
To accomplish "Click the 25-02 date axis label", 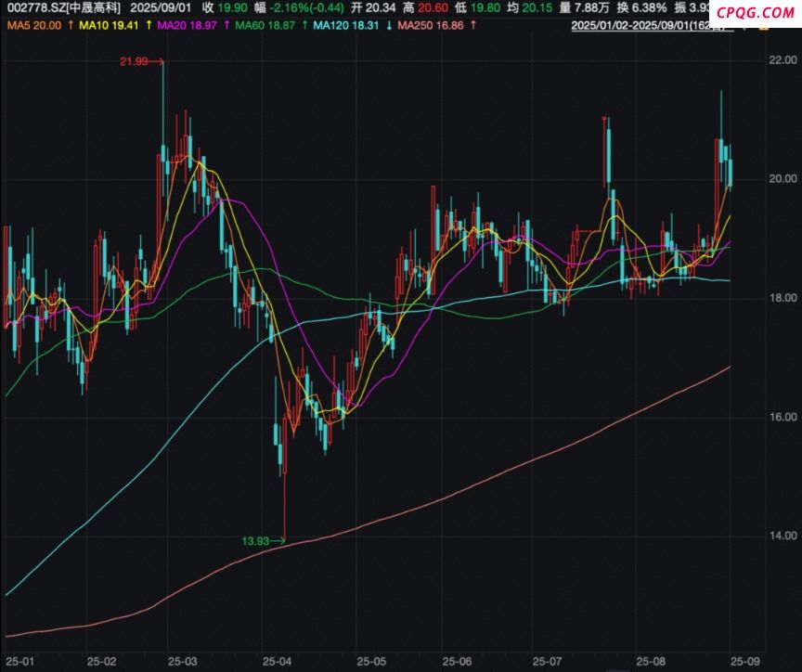I will 102,661.
